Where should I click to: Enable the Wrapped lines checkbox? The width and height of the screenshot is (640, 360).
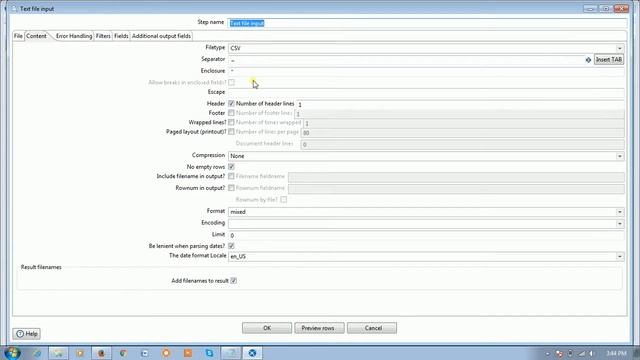[231, 122]
